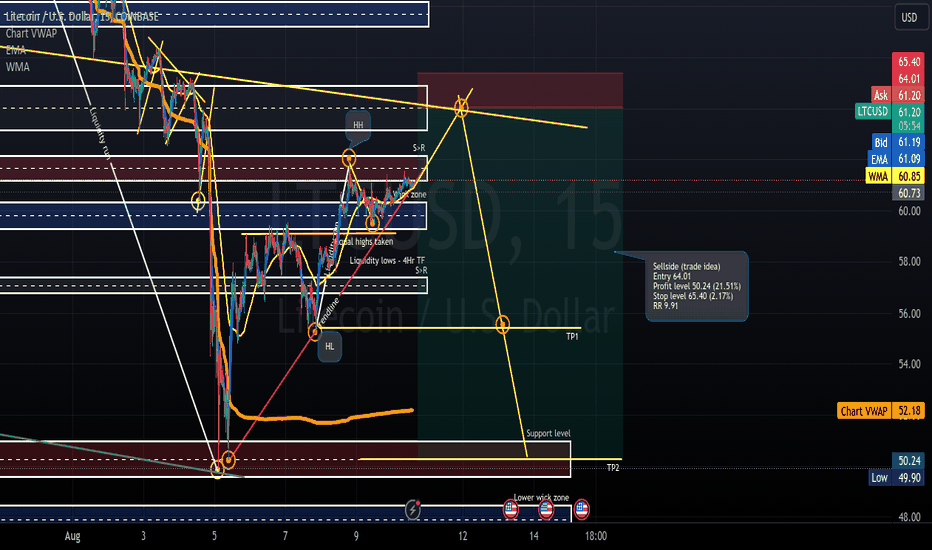
Task: Select the Support level text label
Action: tap(548, 433)
